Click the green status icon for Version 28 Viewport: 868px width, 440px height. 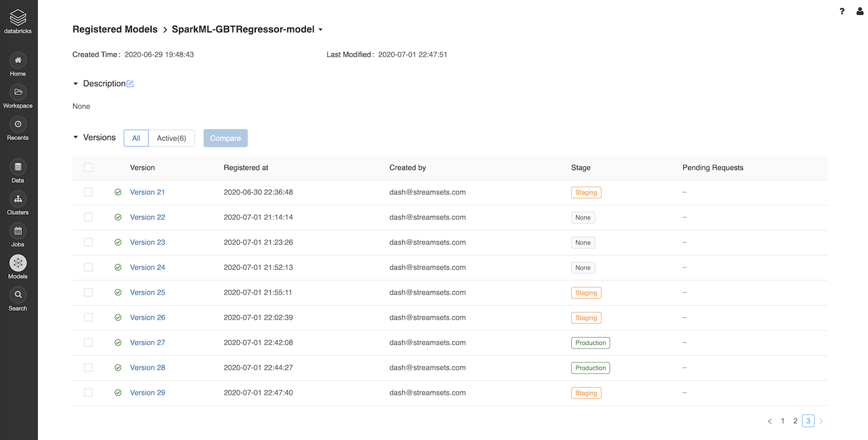click(x=118, y=368)
